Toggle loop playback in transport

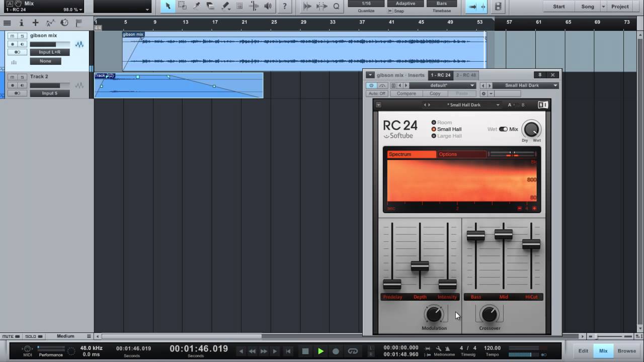[353, 351]
